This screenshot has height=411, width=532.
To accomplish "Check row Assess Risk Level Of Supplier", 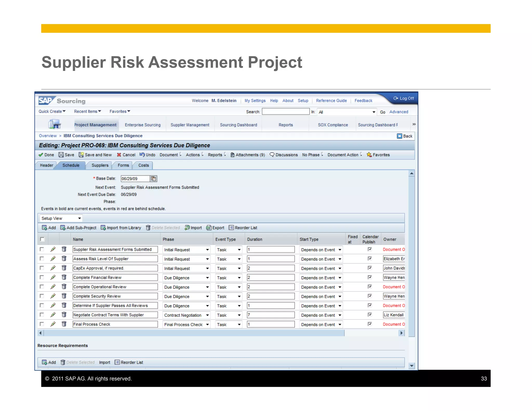I will [x=42, y=259].
